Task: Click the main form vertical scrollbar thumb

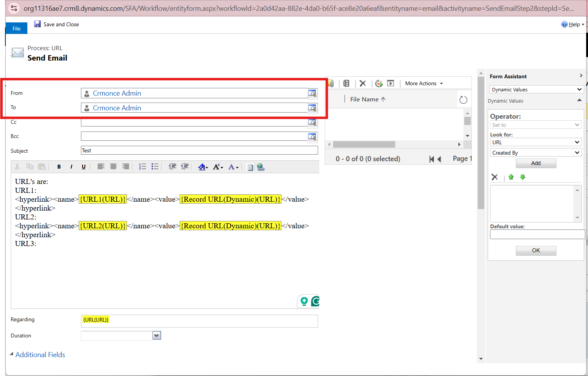Action: click(481, 143)
